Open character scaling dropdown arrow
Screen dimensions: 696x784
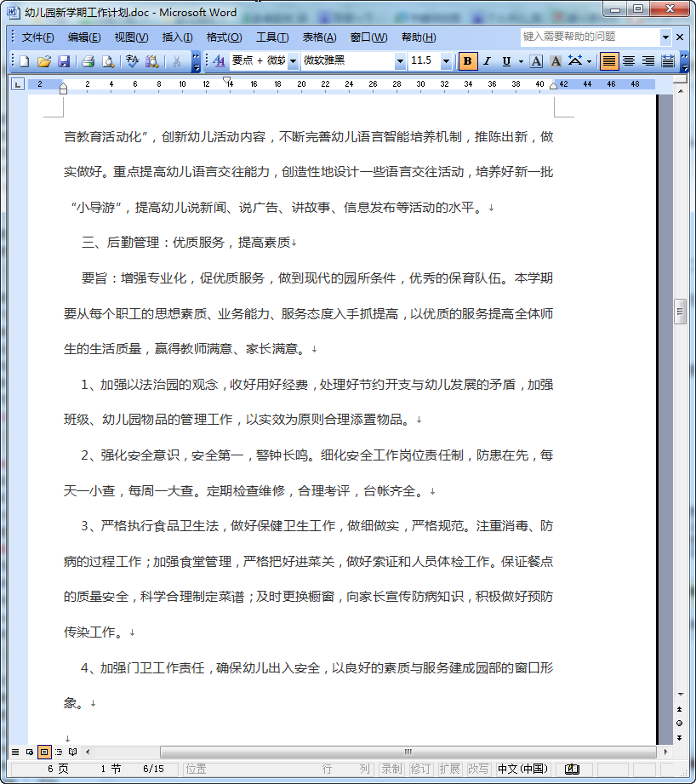pos(590,61)
